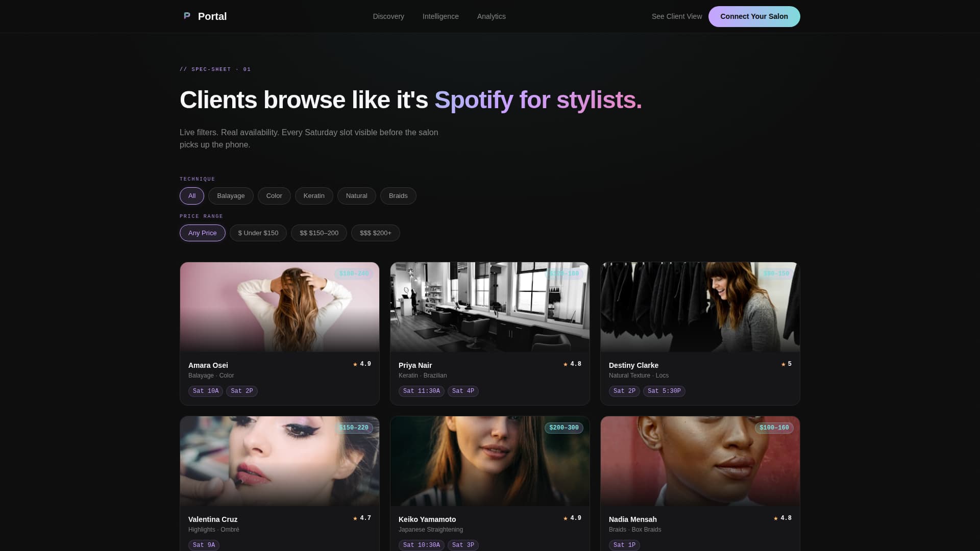Book Amara Osei's Sat 2P slot
The height and width of the screenshot is (551, 980).
[242, 391]
